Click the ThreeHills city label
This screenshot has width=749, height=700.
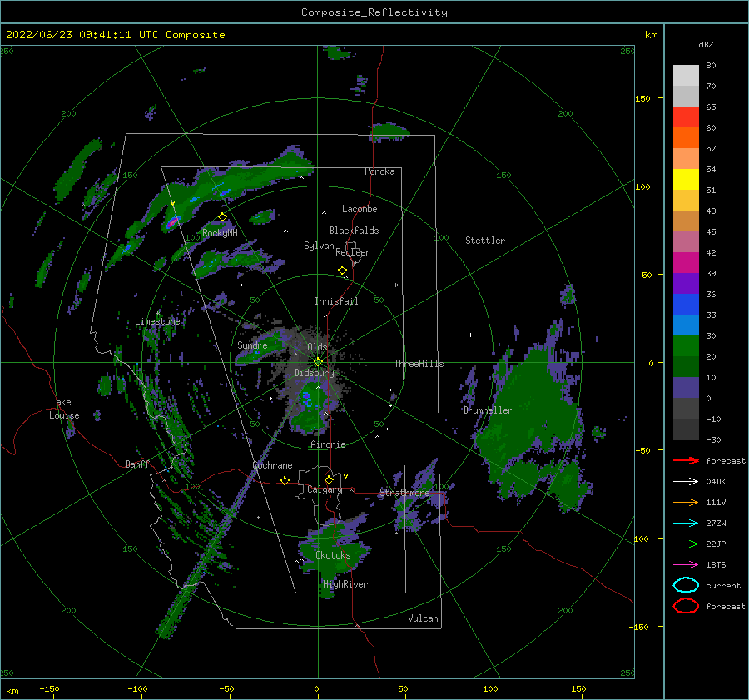pos(419,364)
